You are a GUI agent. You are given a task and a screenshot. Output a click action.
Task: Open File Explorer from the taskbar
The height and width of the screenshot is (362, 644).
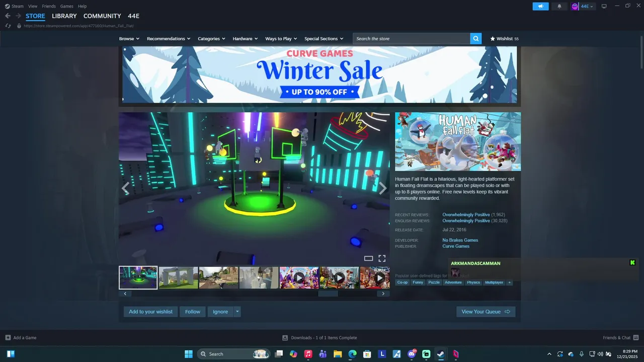[338, 354]
